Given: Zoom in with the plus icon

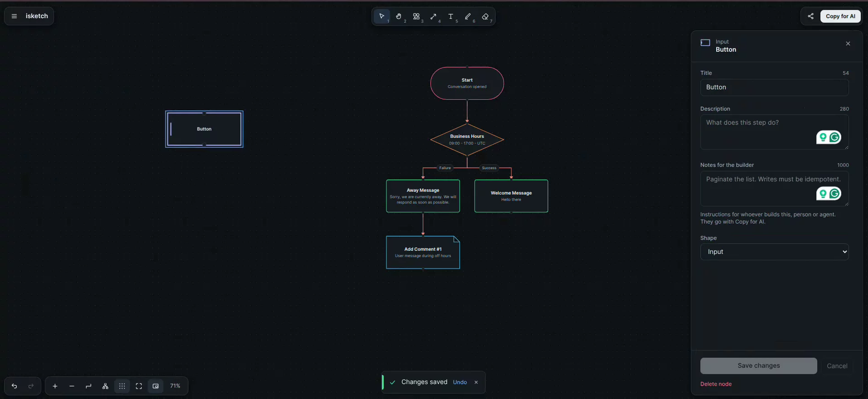Looking at the screenshot, I should coord(55,386).
